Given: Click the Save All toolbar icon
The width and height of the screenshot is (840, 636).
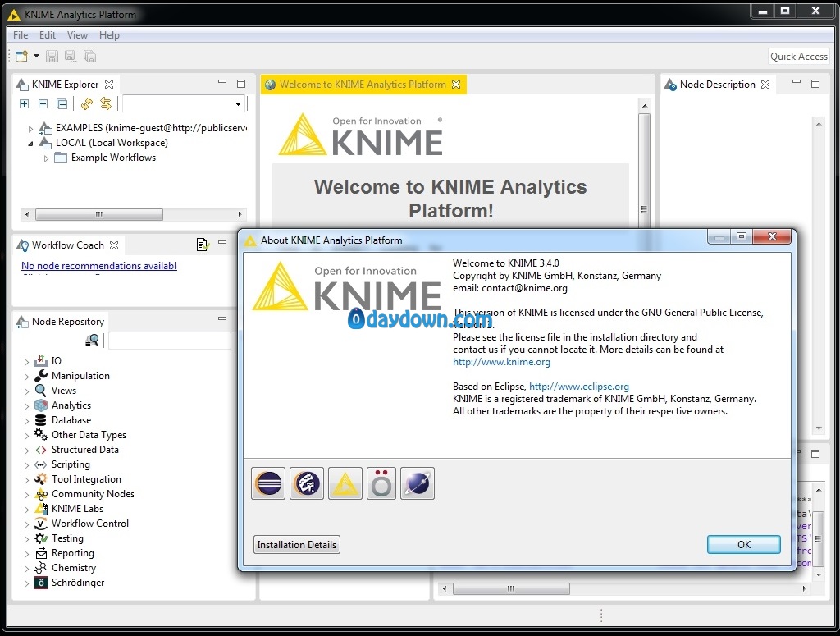Looking at the screenshot, I should point(89,56).
